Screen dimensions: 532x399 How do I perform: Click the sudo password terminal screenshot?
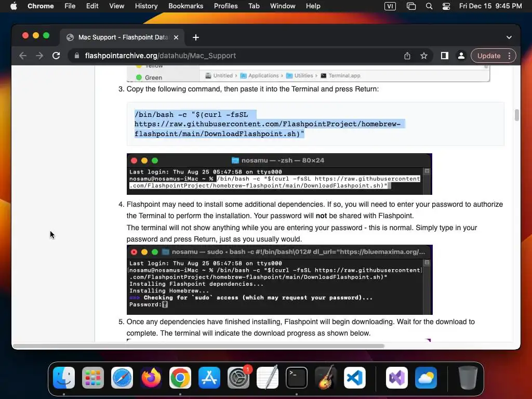coord(280,280)
